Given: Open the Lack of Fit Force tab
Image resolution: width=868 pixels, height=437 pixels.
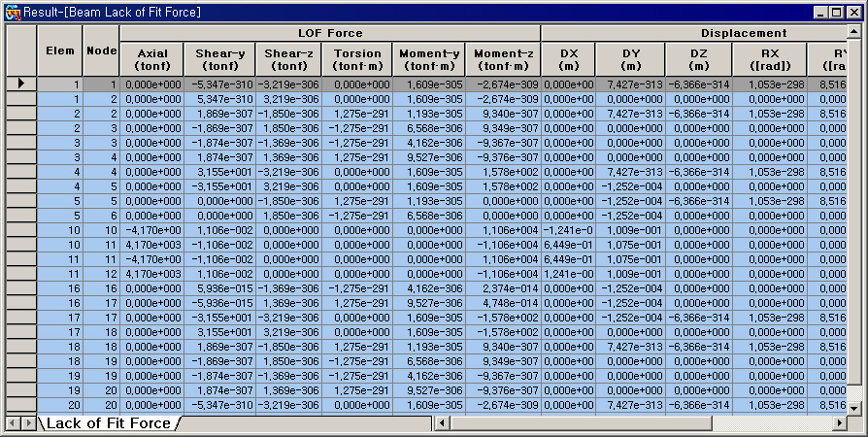Looking at the screenshot, I should (x=109, y=423).
